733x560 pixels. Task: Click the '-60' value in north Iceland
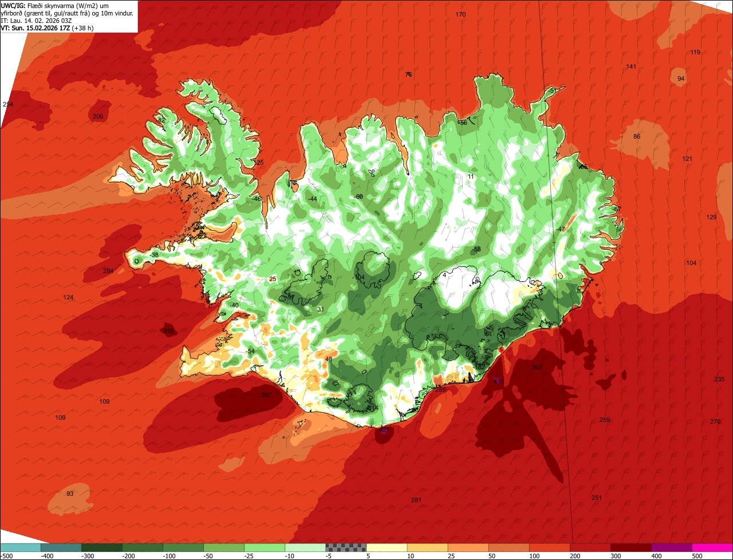(358, 196)
